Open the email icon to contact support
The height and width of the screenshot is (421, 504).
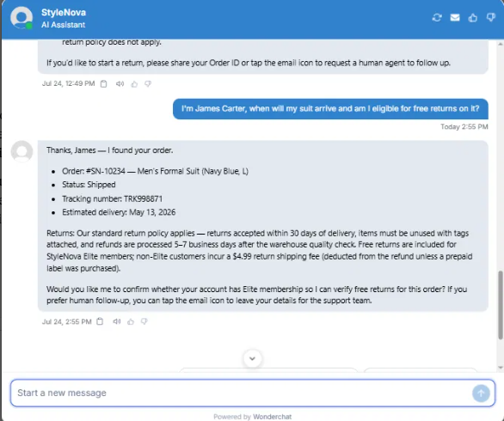point(455,17)
